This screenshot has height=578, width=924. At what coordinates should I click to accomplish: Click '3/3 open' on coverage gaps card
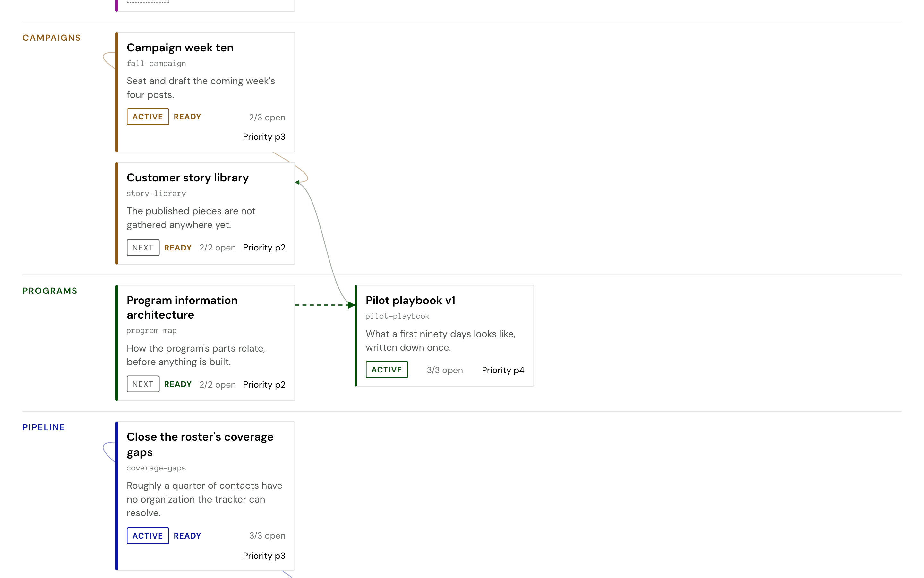pyautogui.click(x=267, y=536)
